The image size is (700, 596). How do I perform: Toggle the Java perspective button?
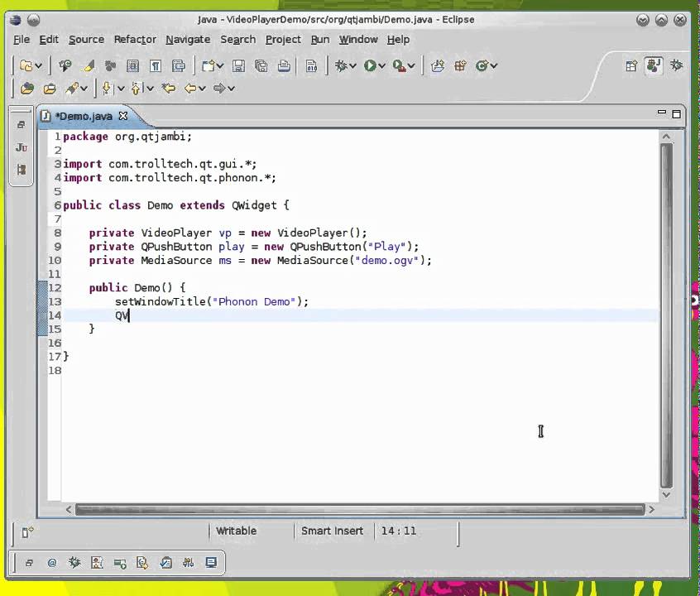point(654,65)
